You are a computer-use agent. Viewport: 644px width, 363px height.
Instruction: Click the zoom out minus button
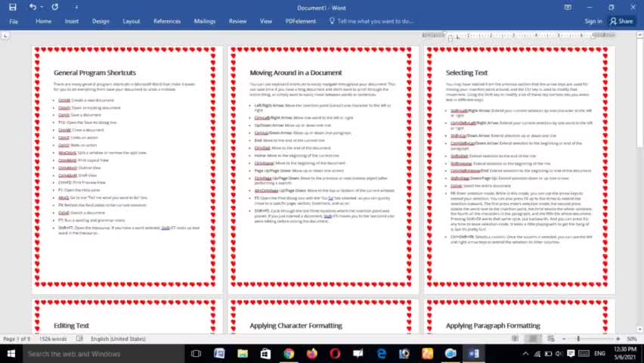564,339
